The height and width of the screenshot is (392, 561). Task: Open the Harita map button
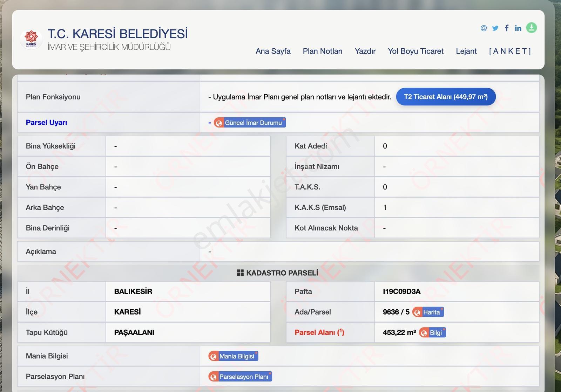click(428, 312)
